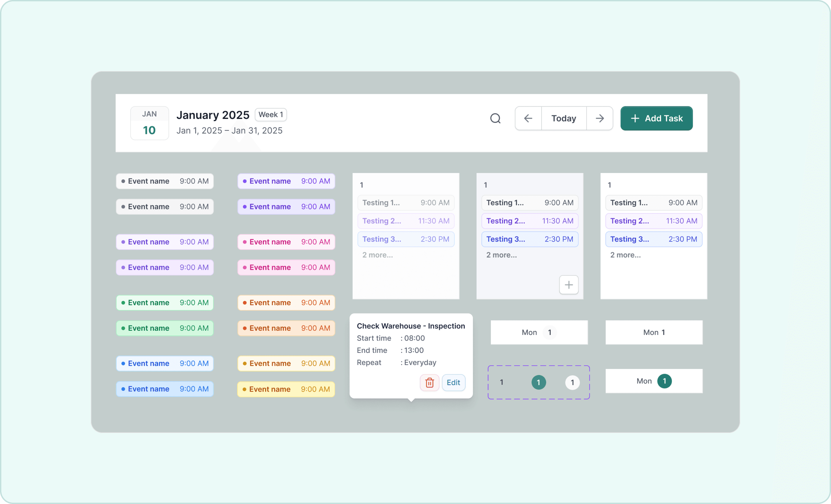Open the filled blue Event name chip
The image size is (831, 504).
[165, 389]
